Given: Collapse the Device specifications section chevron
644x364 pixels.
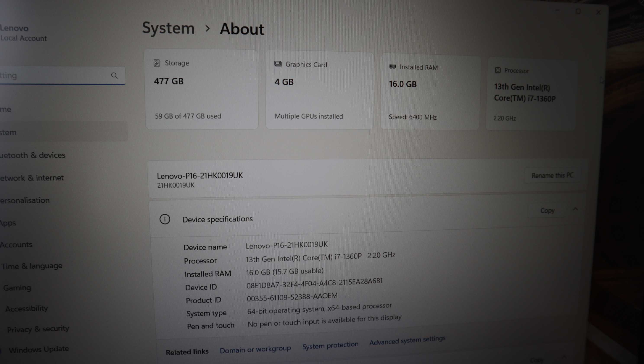Looking at the screenshot, I should coord(575,209).
